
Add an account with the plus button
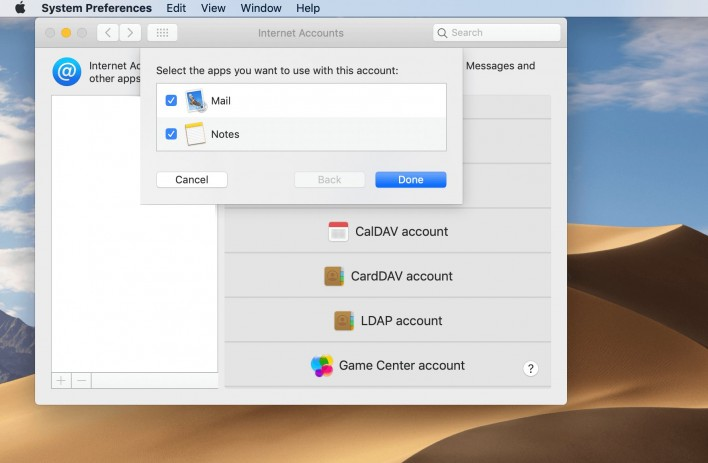(x=62, y=381)
